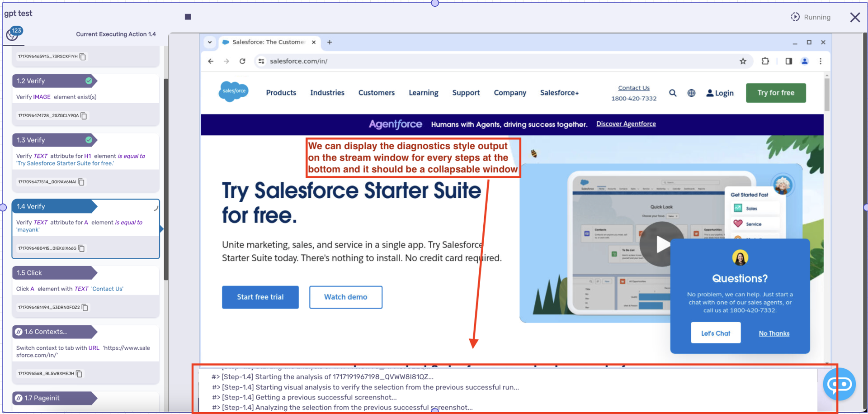868x414 pixels.
Task: Click the 'Current Executing Action 1.4' label
Action: [116, 34]
